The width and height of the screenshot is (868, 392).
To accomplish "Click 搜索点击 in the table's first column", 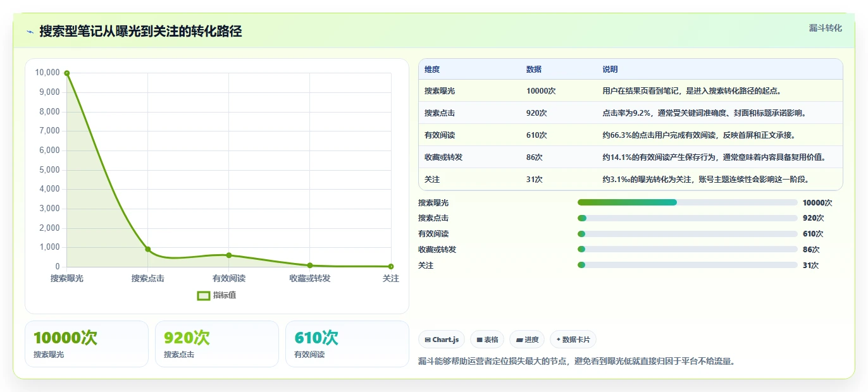I will pos(440,113).
